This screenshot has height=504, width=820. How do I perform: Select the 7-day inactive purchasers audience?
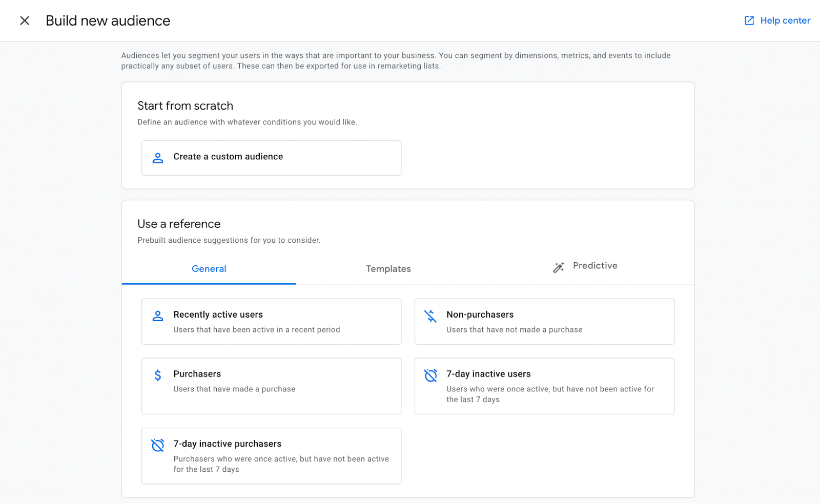click(x=271, y=455)
